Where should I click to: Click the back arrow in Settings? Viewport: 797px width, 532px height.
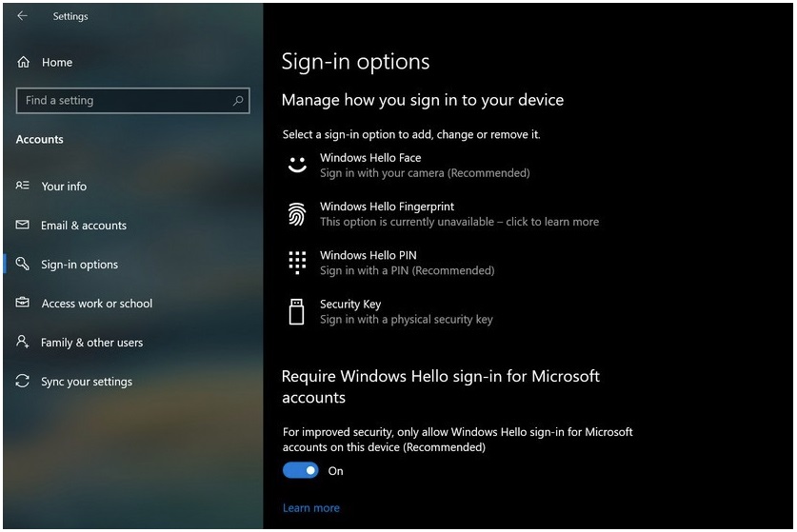tap(22, 16)
